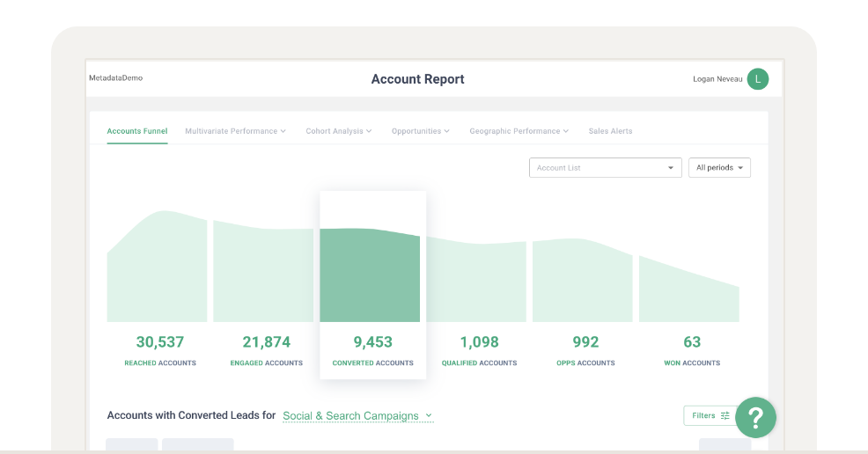Click the REACHED ACCOUNTS label
The image size is (868, 454).
(160, 363)
